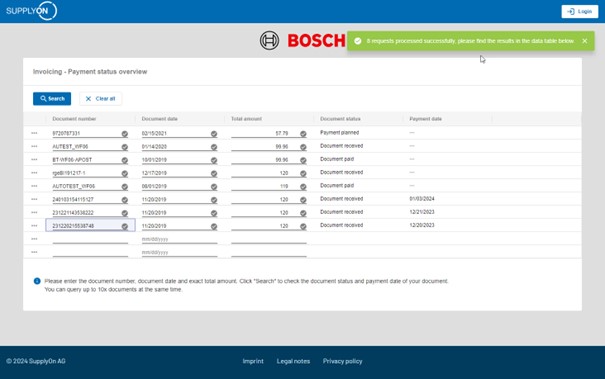Click the success checkmark in green notification
This screenshot has height=379, width=605.
pos(358,41)
